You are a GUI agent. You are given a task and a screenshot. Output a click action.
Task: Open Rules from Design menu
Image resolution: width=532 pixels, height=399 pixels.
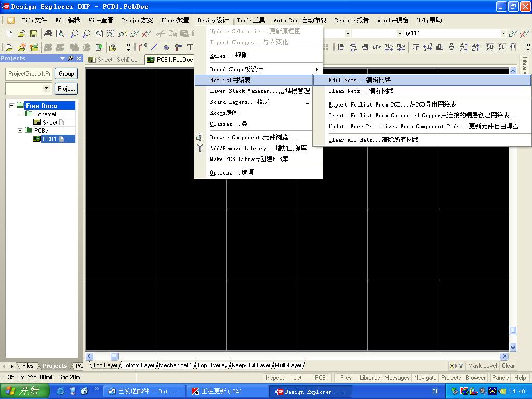[x=258, y=56]
